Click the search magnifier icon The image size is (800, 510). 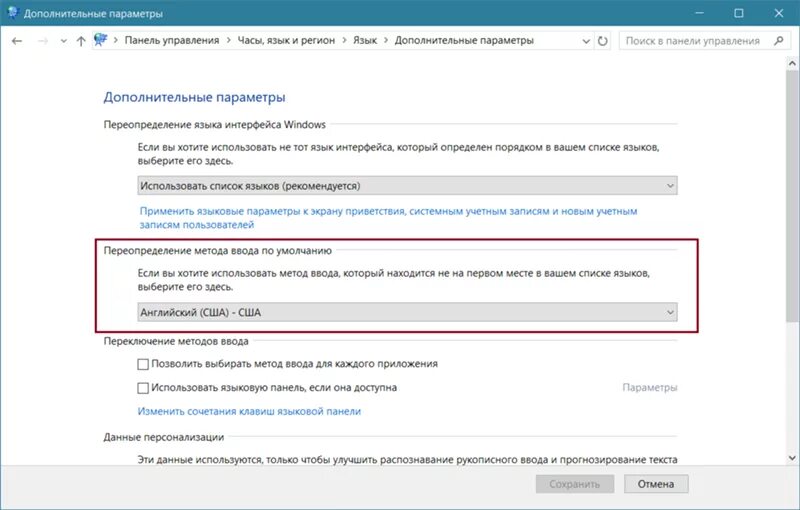coord(778,40)
